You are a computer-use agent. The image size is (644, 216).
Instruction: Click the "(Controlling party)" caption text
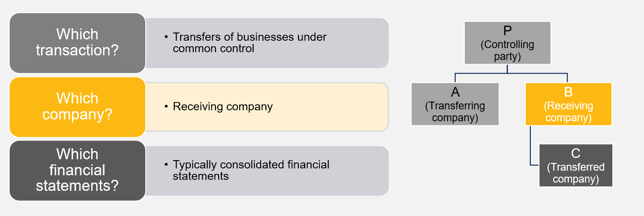coord(507,49)
